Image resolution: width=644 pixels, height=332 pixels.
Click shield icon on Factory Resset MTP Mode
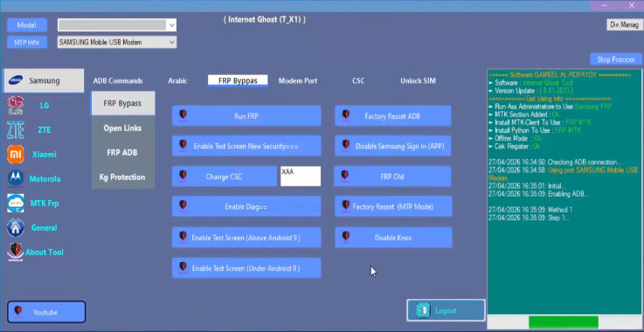tap(346, 205)
